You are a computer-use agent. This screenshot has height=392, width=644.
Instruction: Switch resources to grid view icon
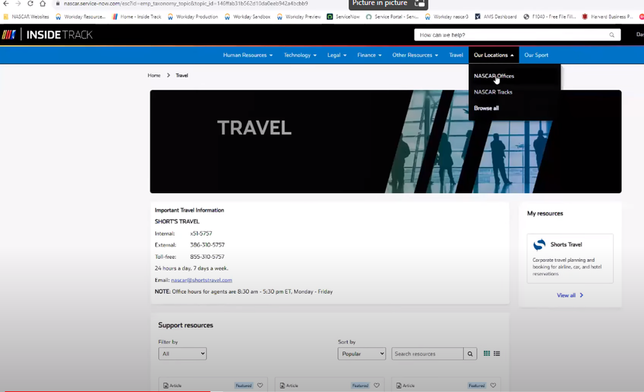(487, 353)
